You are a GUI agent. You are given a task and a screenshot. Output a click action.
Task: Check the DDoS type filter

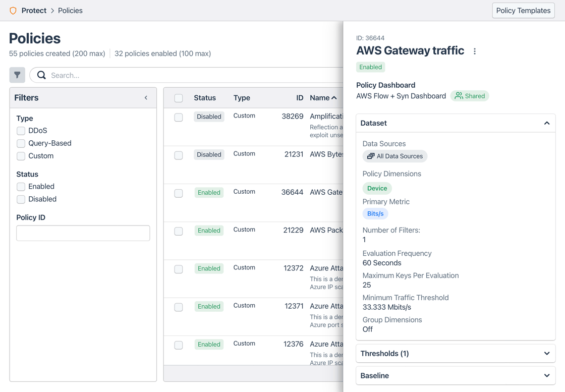pyautogui.click(x=21, y=131)
